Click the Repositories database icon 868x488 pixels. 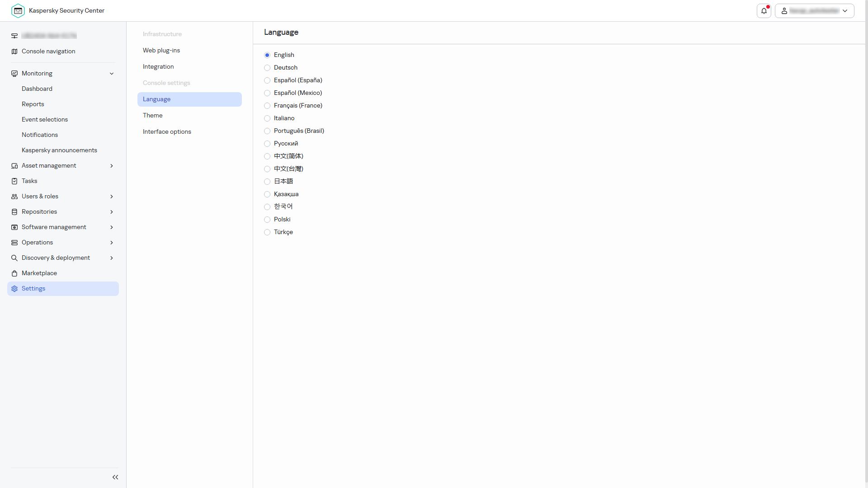tap(14, 212)
